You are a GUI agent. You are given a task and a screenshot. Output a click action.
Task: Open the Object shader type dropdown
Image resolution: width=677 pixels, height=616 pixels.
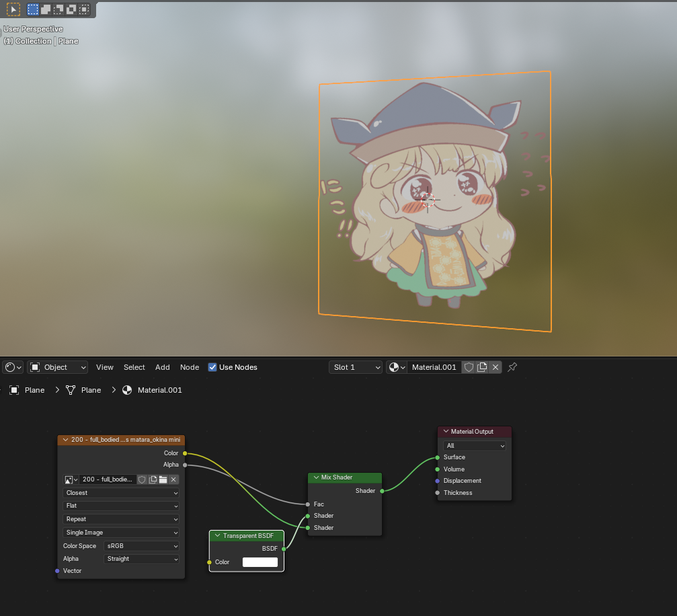pyautogui.click(x=57, y=367)
